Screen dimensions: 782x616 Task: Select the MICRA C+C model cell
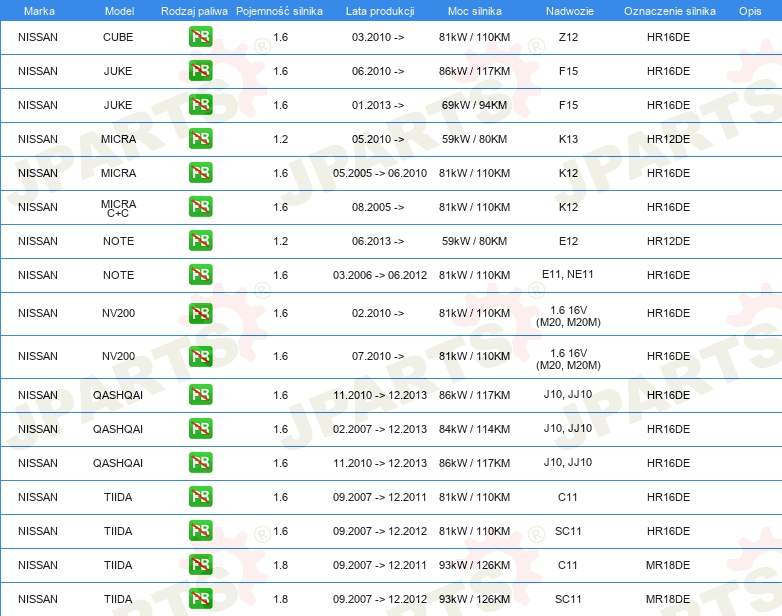(118, 208)
